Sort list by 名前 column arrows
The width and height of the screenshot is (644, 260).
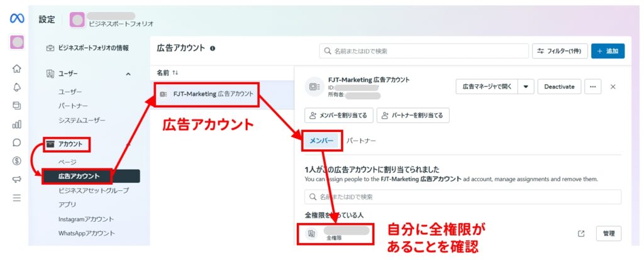pos(175,73)
